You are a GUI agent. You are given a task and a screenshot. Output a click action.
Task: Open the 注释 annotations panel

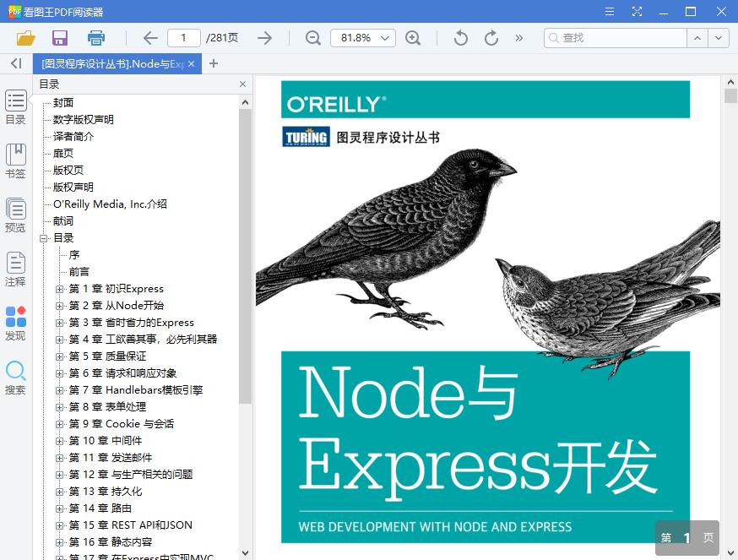(15, 269)
